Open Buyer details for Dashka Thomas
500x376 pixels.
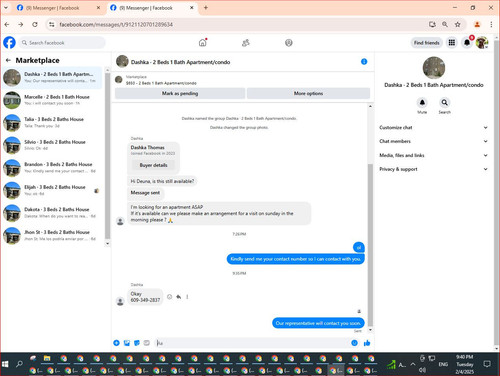(x=153, y=165)
